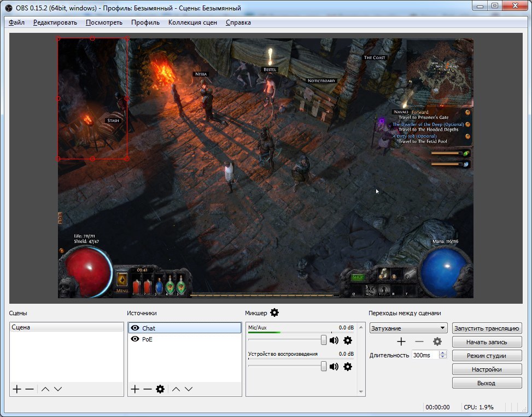Add a new scene with plus icon
This screenshot has height=417, width=532.
[16, 389]
